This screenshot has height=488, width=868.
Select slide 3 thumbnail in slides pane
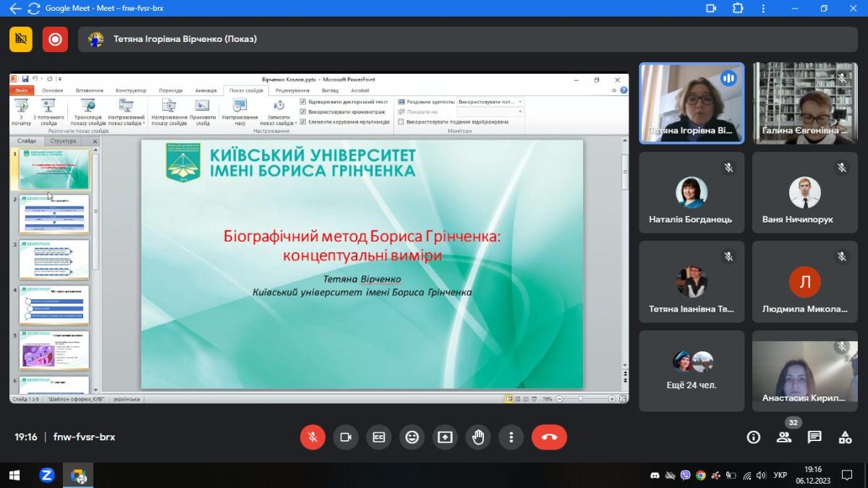click(x=54, y=260)
